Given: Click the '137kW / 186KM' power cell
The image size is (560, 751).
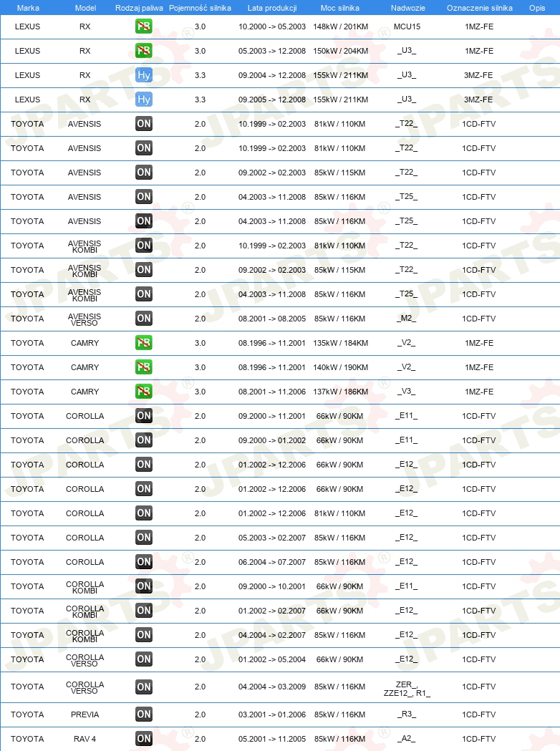Looking at the screenshot, I should [x=341, y=392].
